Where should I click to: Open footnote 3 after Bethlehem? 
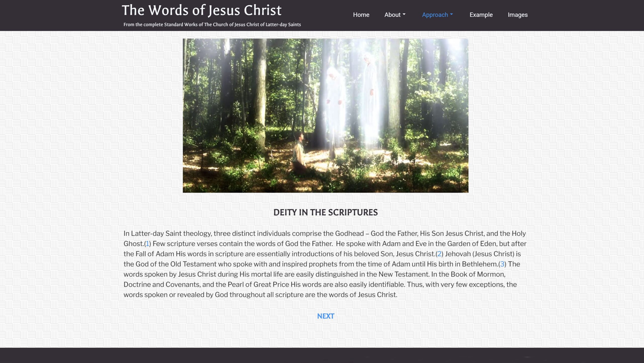[x=502, y=264]
